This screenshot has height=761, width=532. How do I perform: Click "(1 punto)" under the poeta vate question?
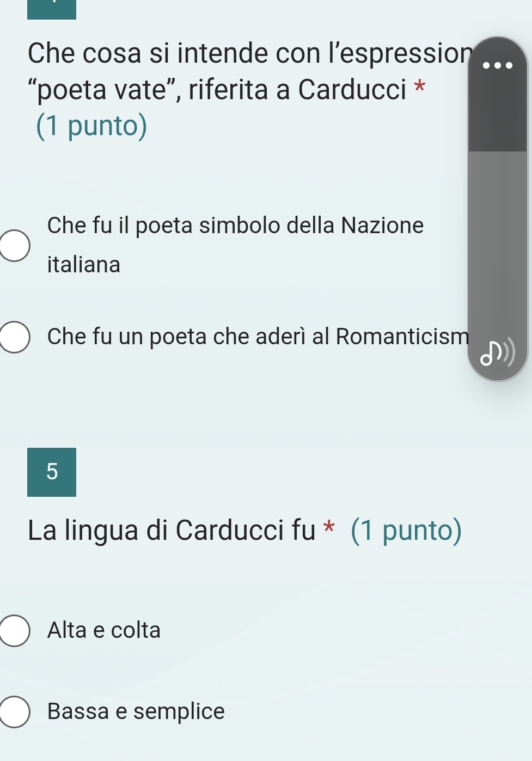point(91,126)
